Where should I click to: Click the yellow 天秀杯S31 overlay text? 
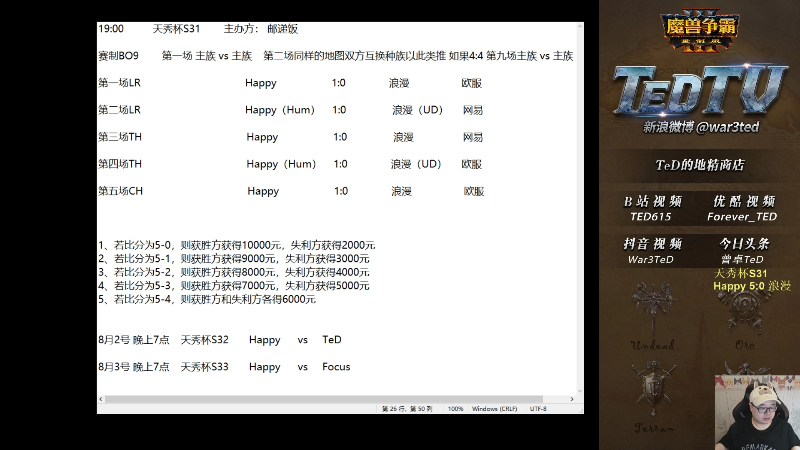click(740, 273)
